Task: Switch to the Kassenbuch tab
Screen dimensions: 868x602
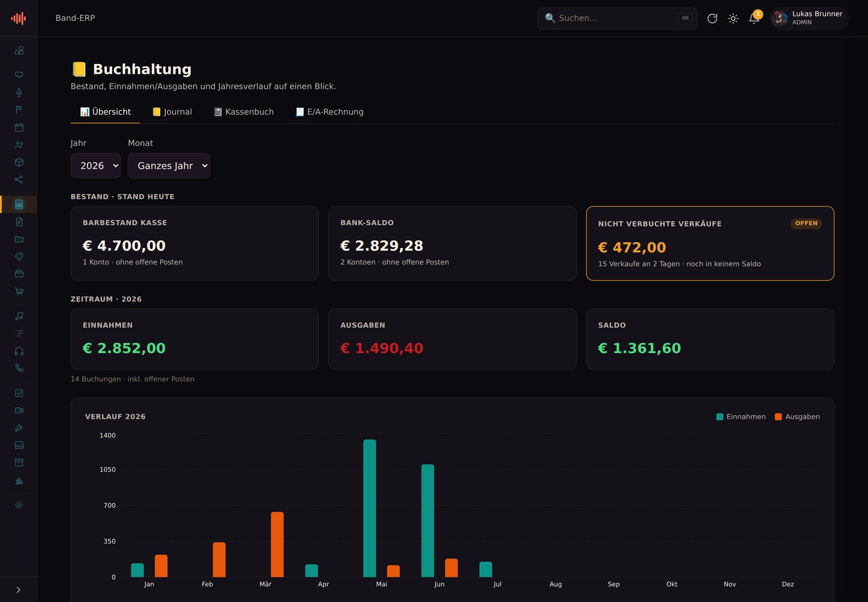Action: pyautogui.click(x=244, y=112)
